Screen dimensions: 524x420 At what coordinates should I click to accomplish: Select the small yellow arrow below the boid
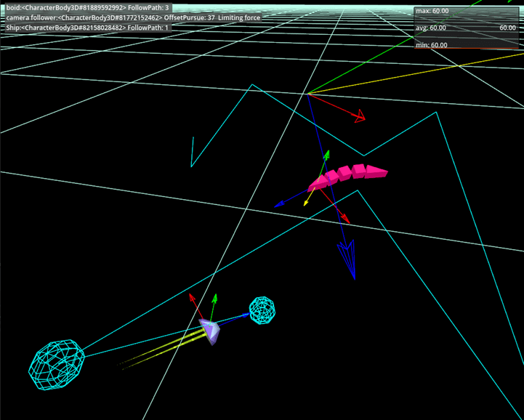pos(307,202)
